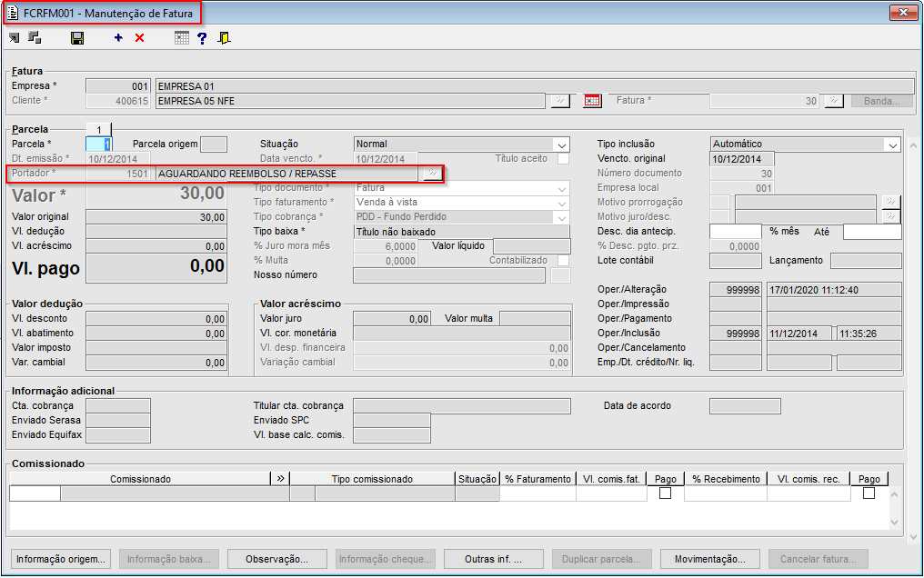Open the Portador lookup button
The image size is (924, 578).
pos(433,174)
